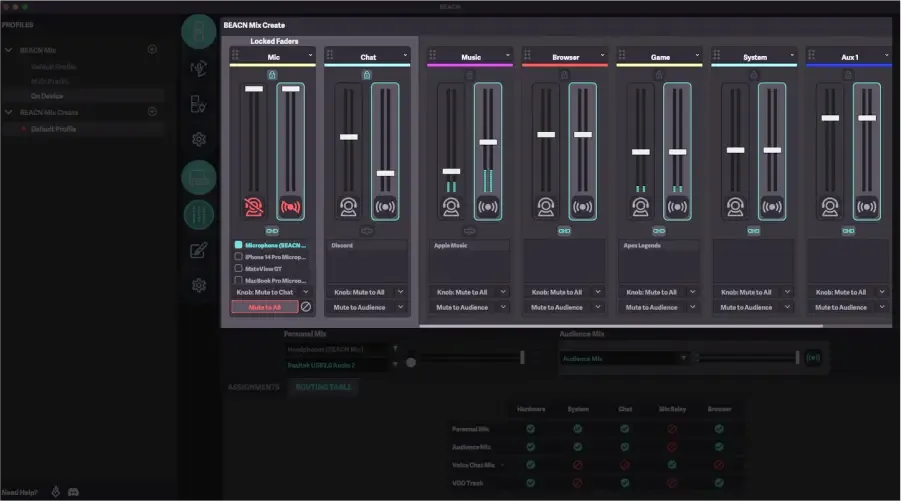Click the Mic personal mix fader handle

tap(254, 88)
